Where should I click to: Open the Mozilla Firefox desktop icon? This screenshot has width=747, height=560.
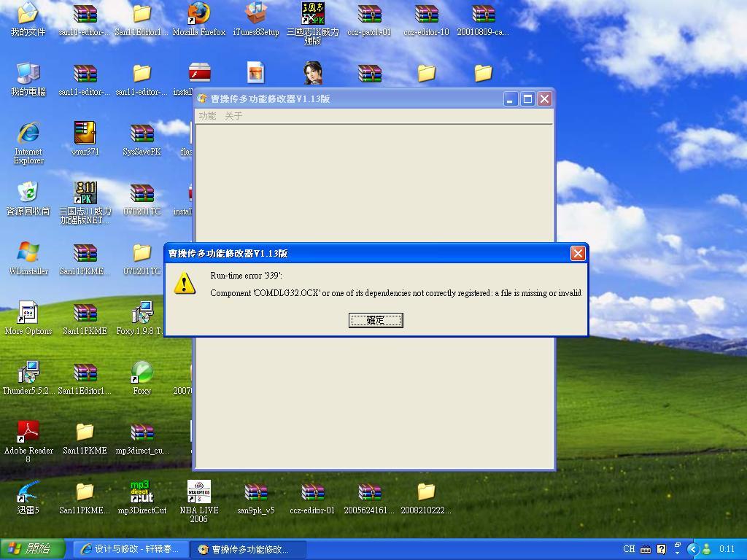198,15
